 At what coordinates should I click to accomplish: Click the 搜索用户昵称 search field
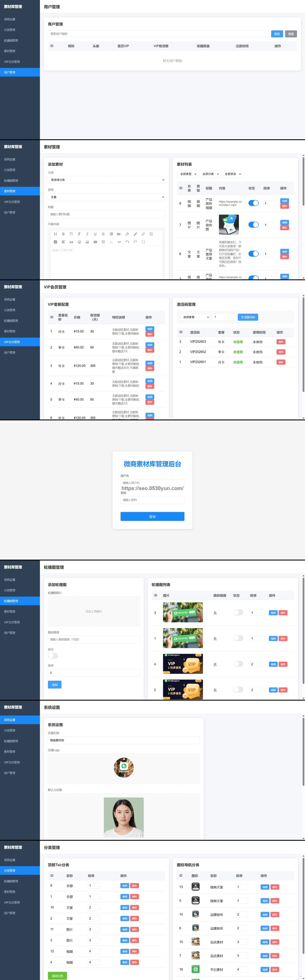158,34
